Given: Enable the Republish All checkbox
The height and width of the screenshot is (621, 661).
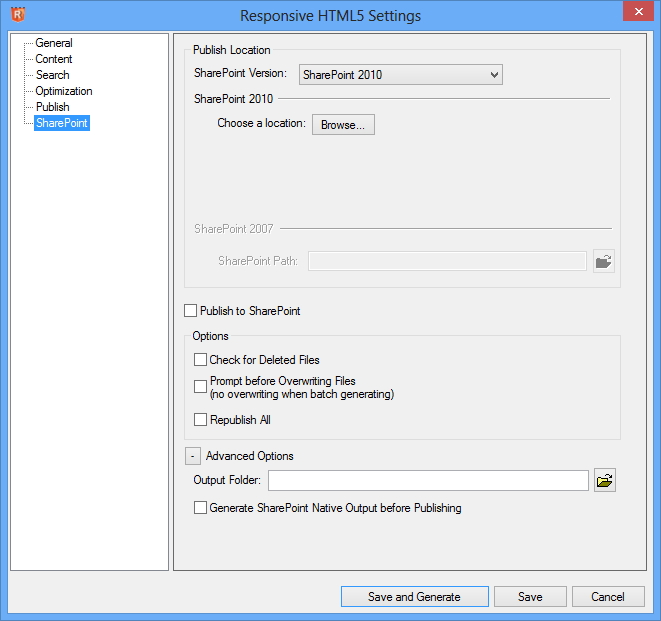Looking at the screenshot, I should tap(201, 420).
